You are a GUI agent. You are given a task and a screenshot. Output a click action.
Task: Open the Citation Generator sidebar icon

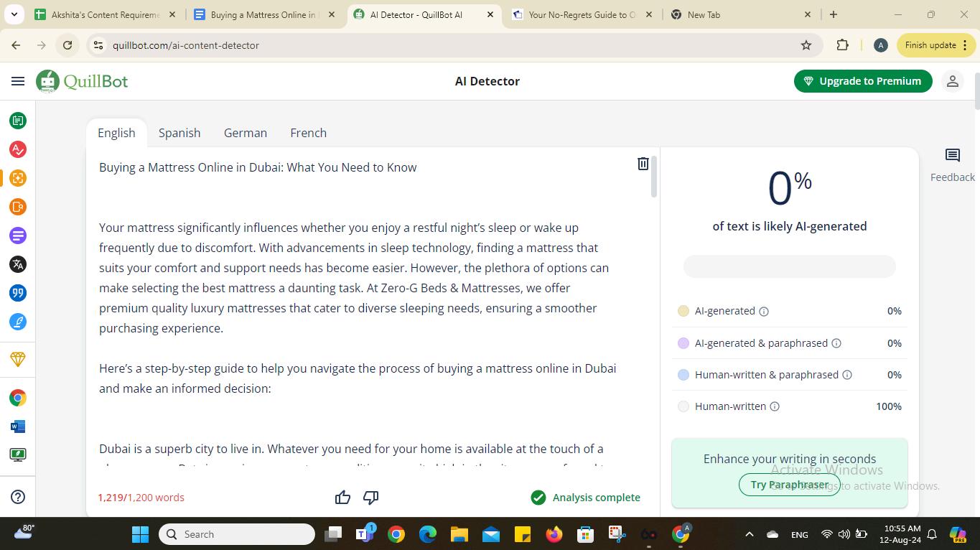tap(18, 293)
